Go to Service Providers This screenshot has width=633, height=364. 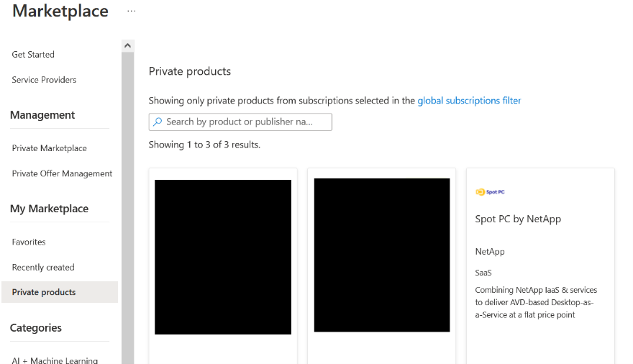pos(44,80)
